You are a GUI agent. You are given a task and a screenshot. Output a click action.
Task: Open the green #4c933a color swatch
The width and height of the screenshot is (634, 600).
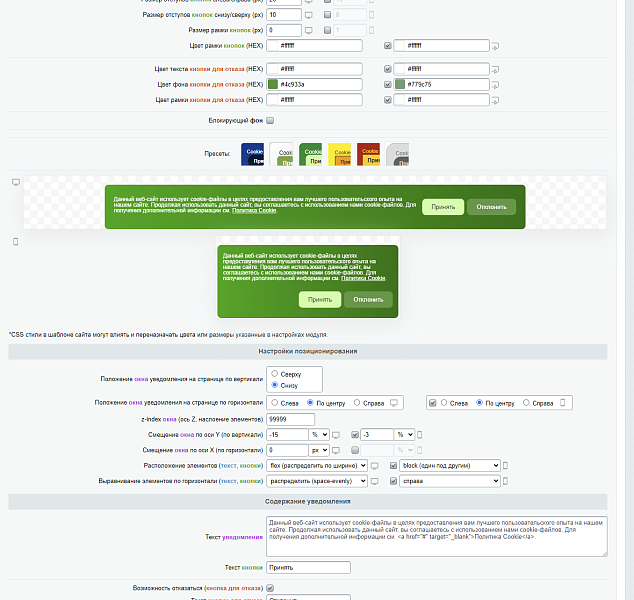(x=273, y=85)
